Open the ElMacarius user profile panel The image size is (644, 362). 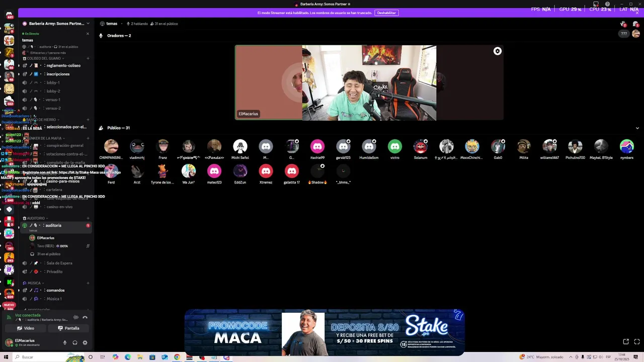click(25, 342)
